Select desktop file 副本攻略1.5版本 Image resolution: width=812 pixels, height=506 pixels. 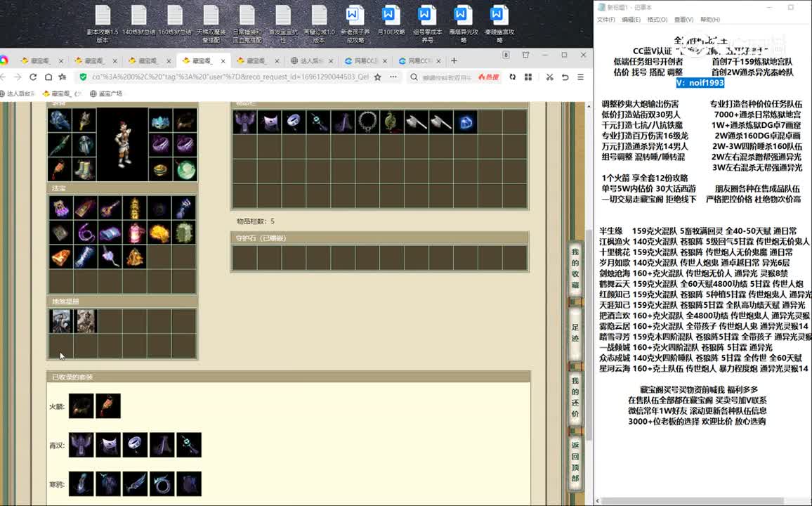pos(103,24)
